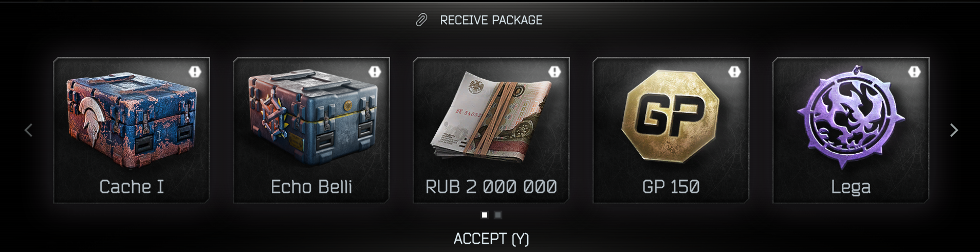Click the gold GP coin icon
This screenshot has width=980, height=252.
click(x=671, y=116)
